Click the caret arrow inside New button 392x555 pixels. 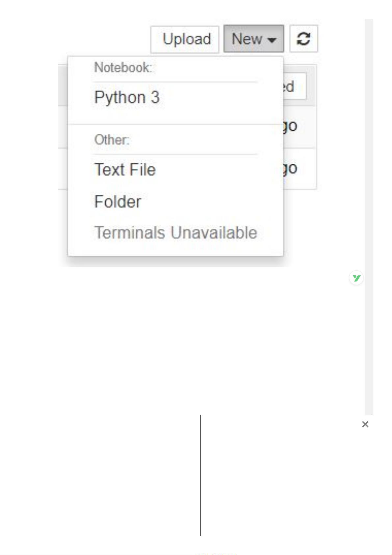pyautogui.click(x=272, y=40)
